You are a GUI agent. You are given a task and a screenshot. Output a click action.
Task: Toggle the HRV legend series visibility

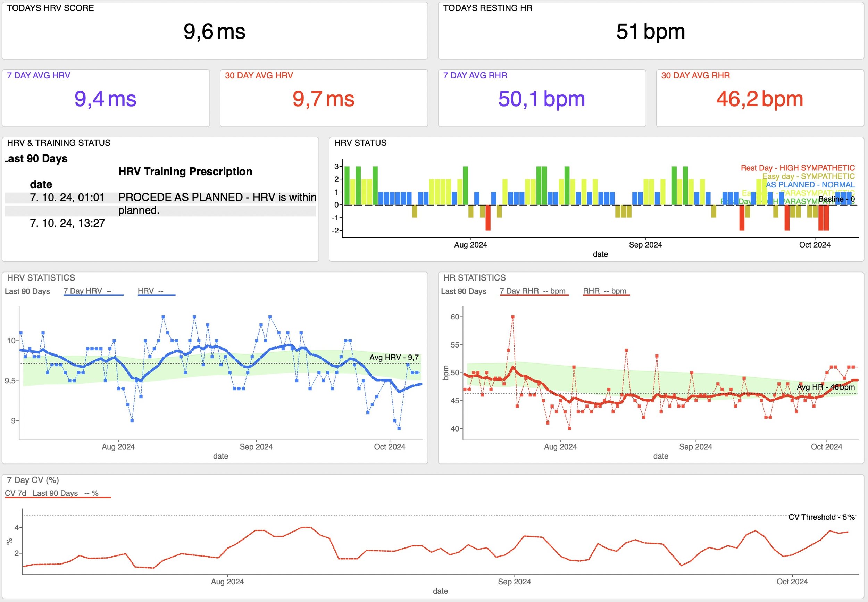pos(151,291)
